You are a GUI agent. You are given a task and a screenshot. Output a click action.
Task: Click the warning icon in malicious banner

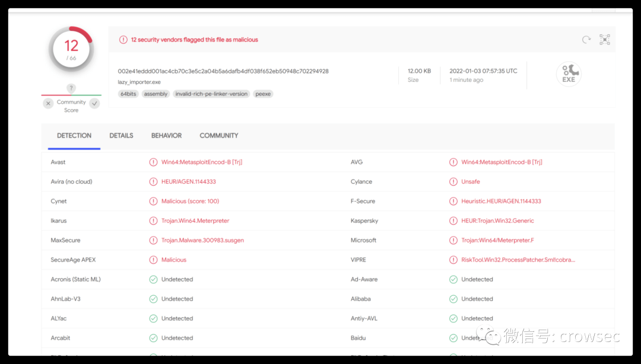coord(123,40)
